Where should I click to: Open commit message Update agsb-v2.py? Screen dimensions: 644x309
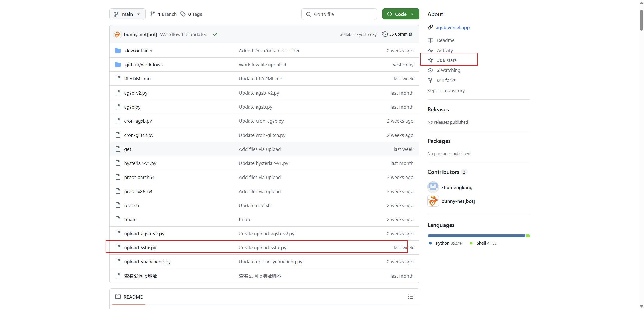tap(259, 93)
